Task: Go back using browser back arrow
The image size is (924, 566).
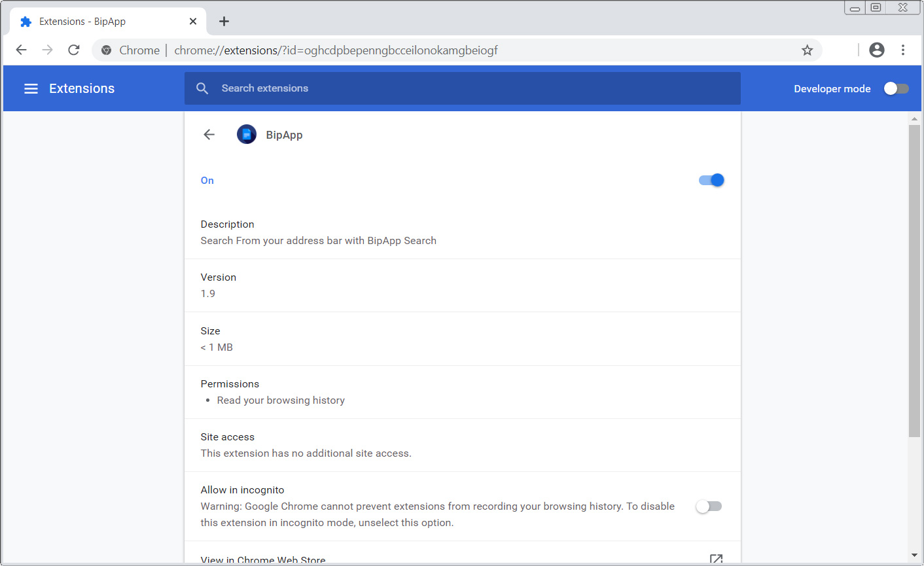Action: pyautogui.click(x=22, y=50)
